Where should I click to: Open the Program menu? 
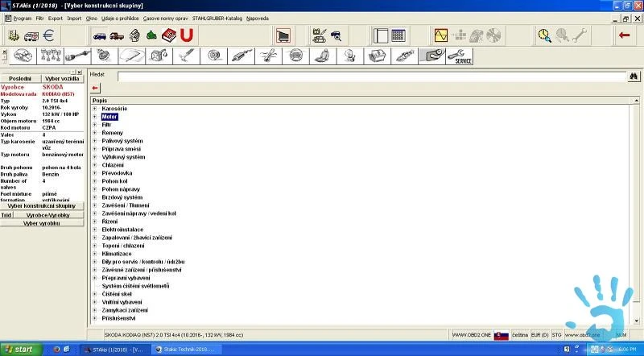click(x=22, y=17)
